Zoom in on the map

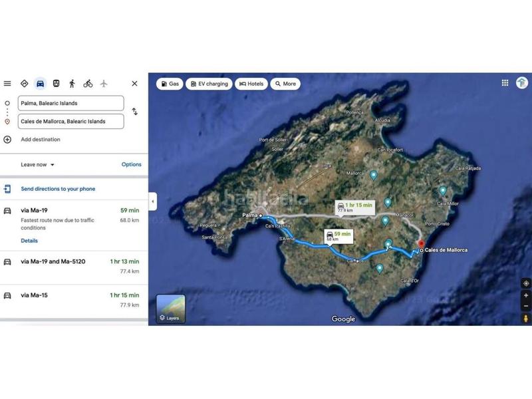pyautogui.click(x=526, y=295)
